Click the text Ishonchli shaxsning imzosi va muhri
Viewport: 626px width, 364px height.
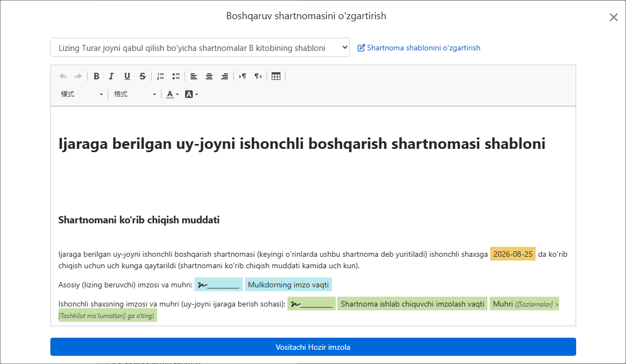171,304
